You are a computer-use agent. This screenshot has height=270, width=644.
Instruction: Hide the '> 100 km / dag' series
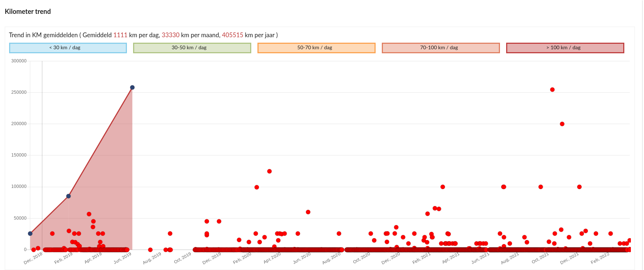click(x=565, y=48)
